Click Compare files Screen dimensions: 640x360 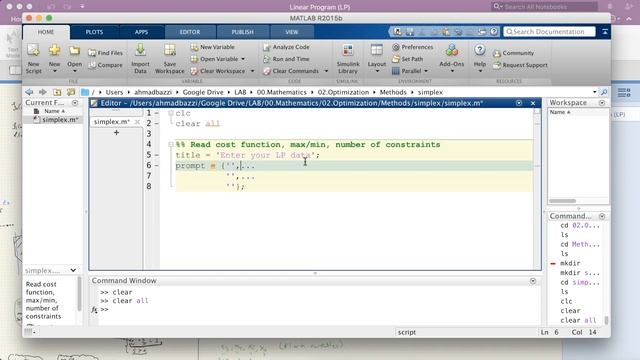(105, 65)
